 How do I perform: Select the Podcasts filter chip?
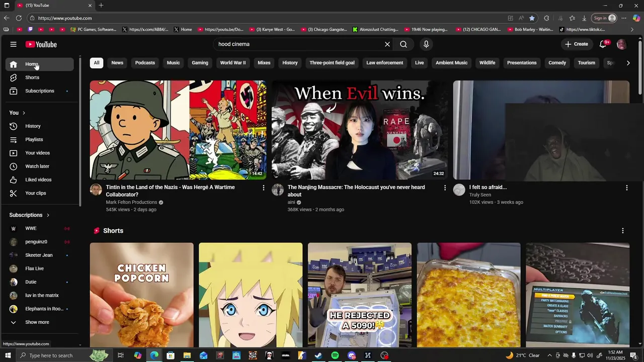pyautogui.click(x=145, y=63)
